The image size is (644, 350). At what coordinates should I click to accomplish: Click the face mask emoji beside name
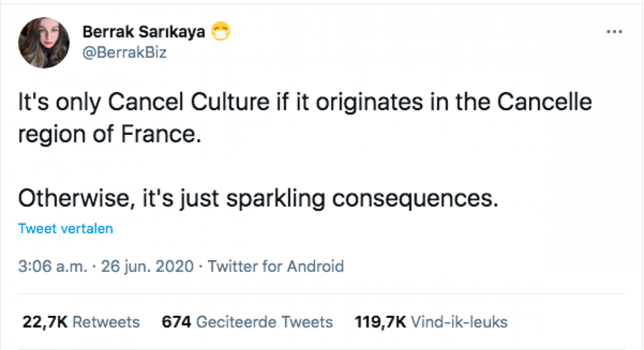click(x=221, y=32)
